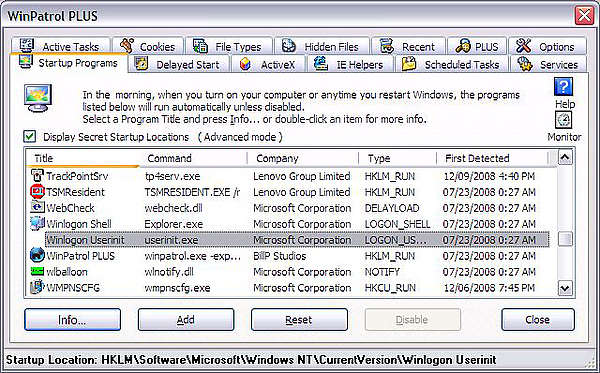Click the Reset button
600x373 pixels.
[299, 319]
